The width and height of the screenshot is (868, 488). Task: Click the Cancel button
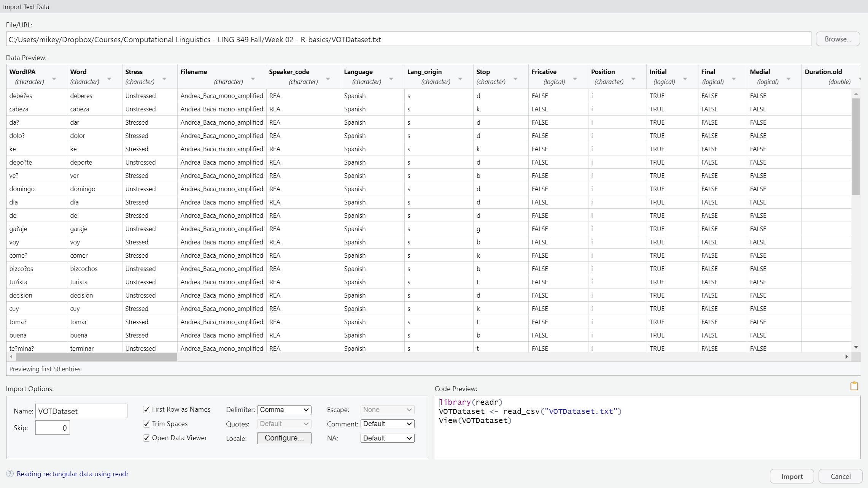point(840,476)
